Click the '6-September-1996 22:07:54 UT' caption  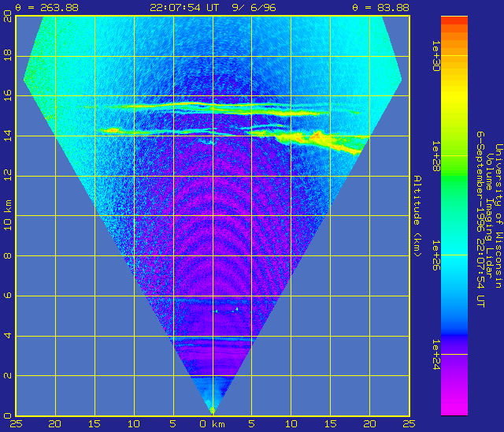click(x=480, y=219)
